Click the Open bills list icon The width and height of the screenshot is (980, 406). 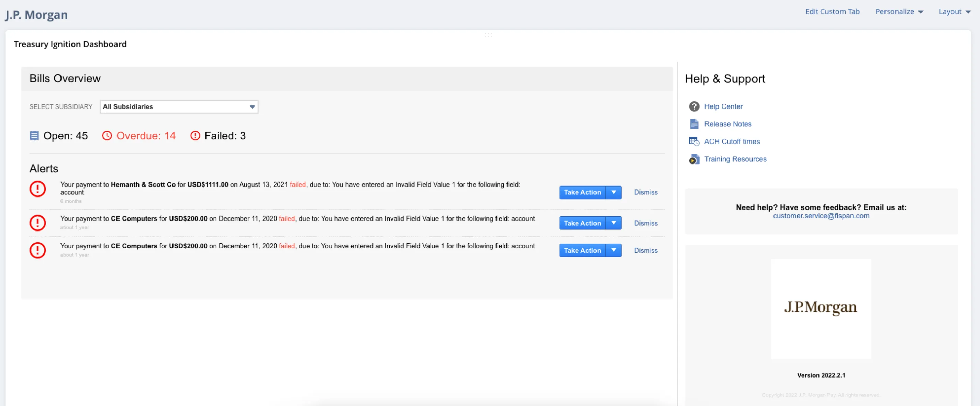click(x=34, y=136)
